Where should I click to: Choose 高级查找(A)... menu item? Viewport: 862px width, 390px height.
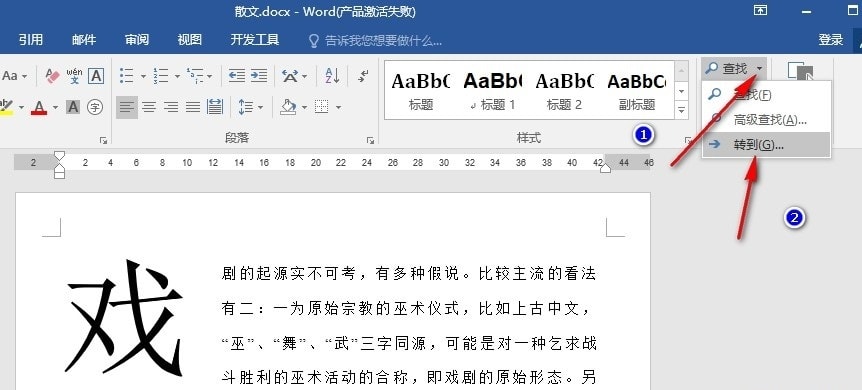point(766,119)
